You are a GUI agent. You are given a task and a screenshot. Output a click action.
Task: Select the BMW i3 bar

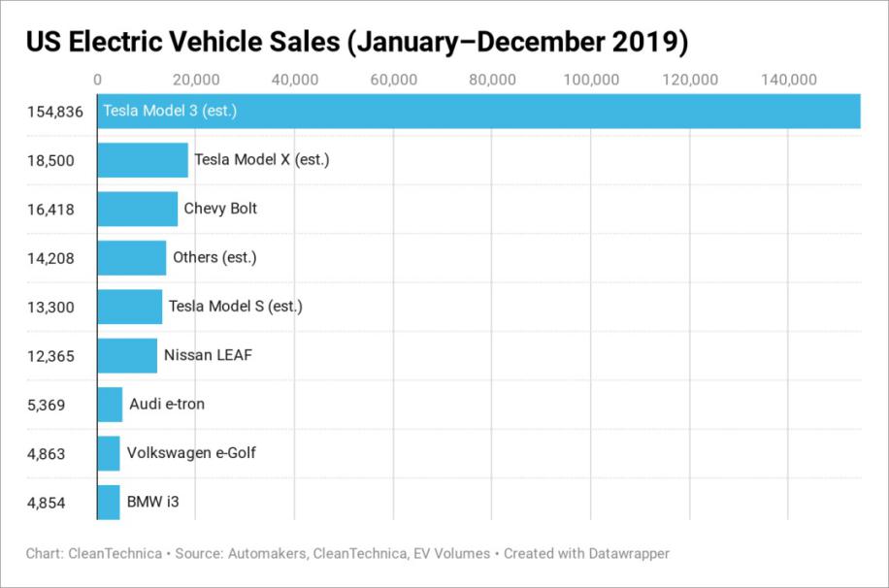[109, 503]
